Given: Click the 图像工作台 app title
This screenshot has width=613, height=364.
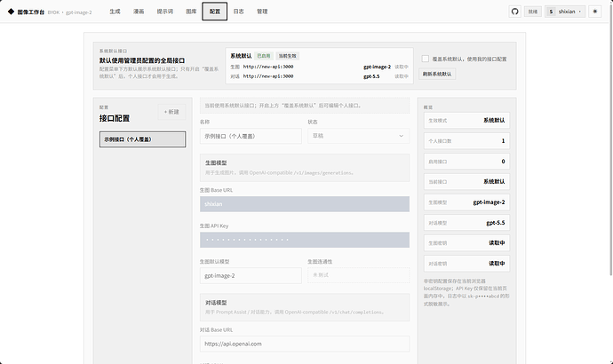Looking at the screenshot, I should tap(31, 12).
